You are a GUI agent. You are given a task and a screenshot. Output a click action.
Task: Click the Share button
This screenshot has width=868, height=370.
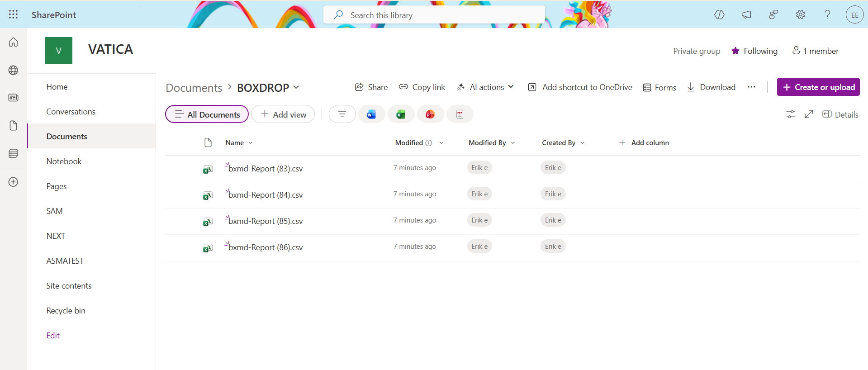pyautogui.click(x=371, y=87)
